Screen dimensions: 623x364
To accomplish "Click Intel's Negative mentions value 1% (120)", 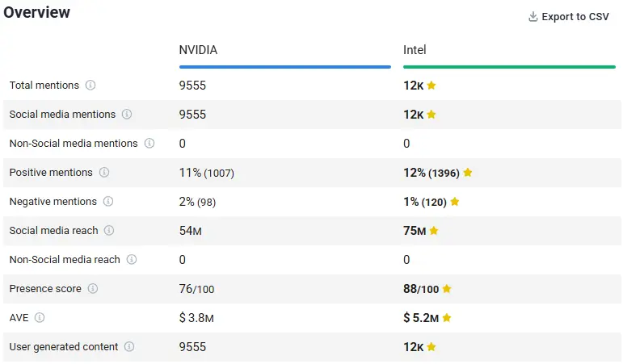I will click(x=425, y=202).
